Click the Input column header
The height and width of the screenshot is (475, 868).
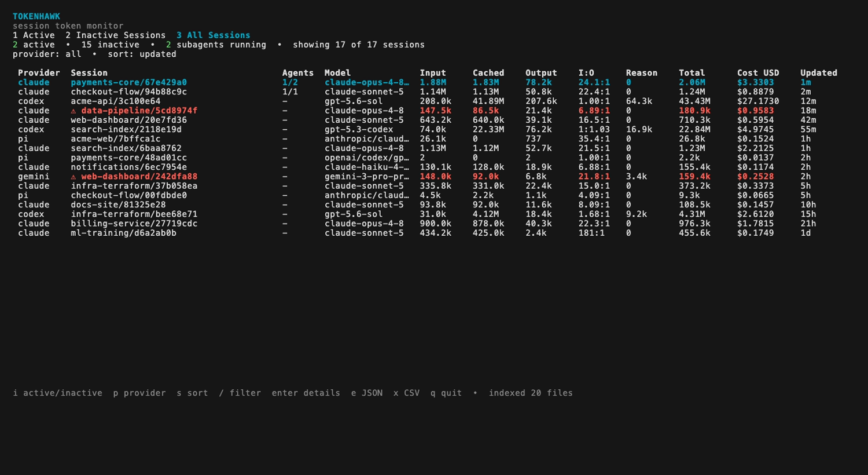433,73
